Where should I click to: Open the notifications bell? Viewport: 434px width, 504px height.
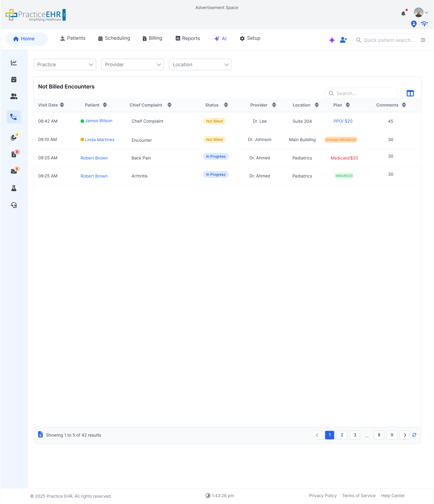click(x=403, y=14)
